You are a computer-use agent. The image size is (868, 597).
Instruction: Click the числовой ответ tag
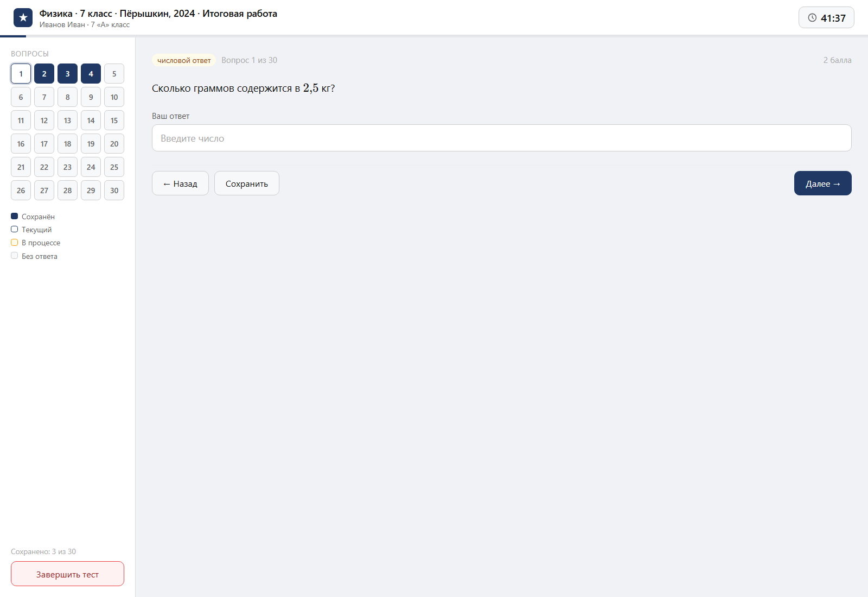point(184,60)
